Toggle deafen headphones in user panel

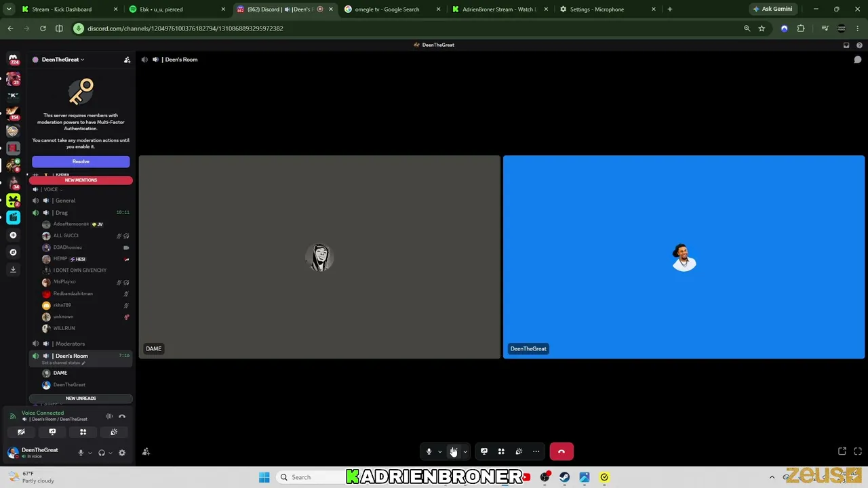(x=102, y=453)
